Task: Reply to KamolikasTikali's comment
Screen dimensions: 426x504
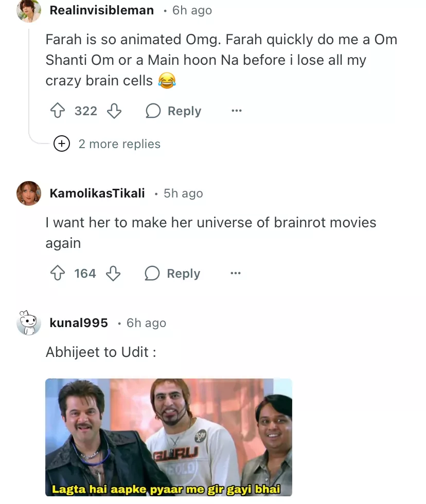Action: pos(172,274)
